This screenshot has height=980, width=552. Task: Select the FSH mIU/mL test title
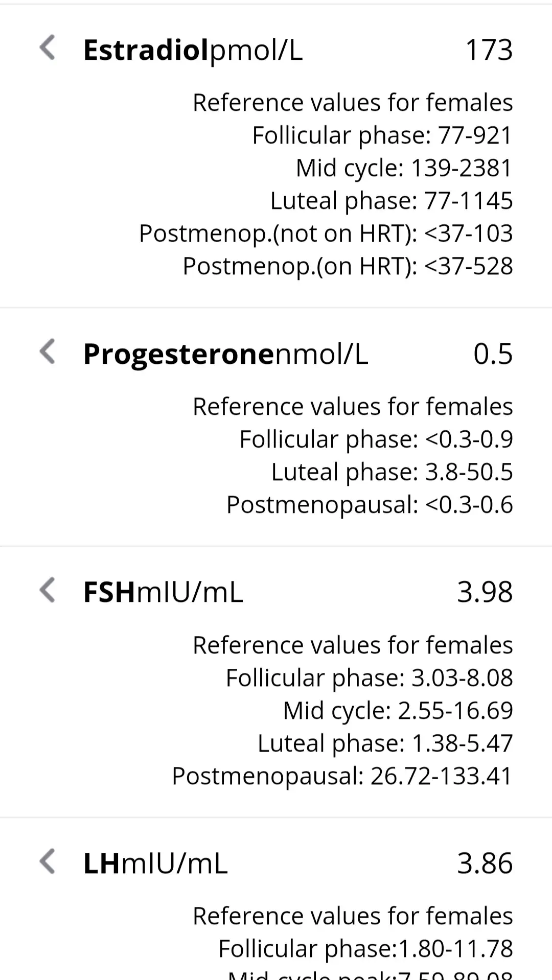163,592
